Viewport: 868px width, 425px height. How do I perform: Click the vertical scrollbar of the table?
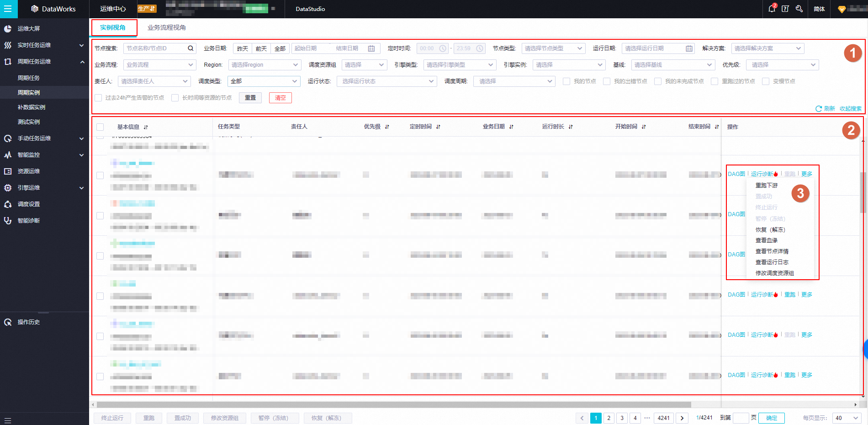(863, 192)
